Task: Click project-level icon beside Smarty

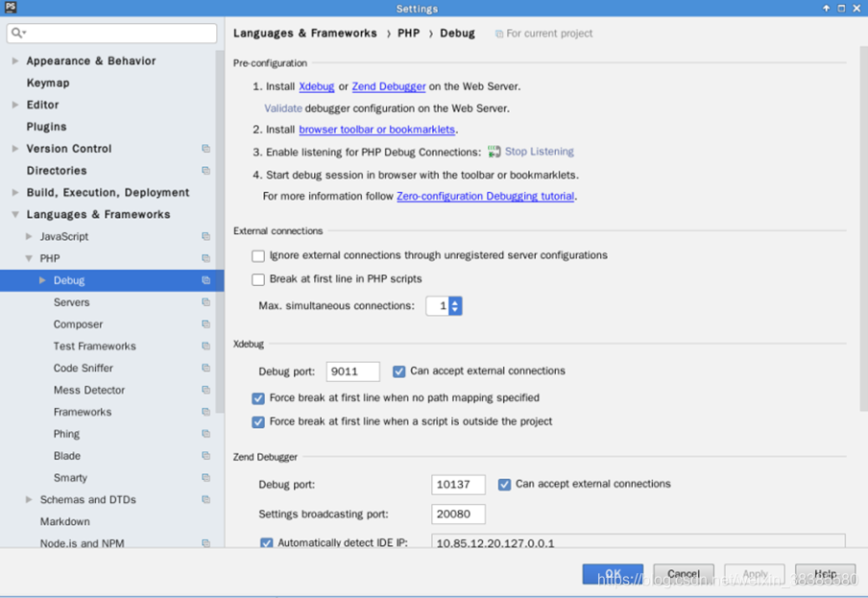Action: pos(205,477)
